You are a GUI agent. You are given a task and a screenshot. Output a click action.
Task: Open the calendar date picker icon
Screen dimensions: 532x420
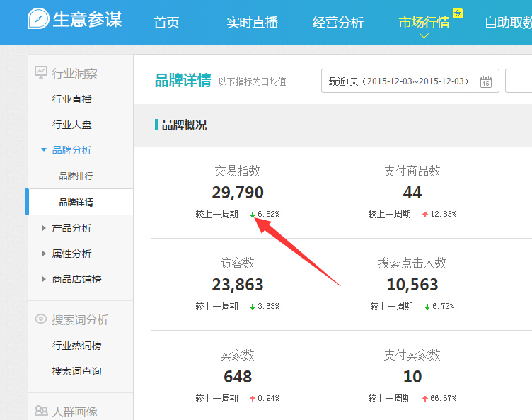(486, 81)
